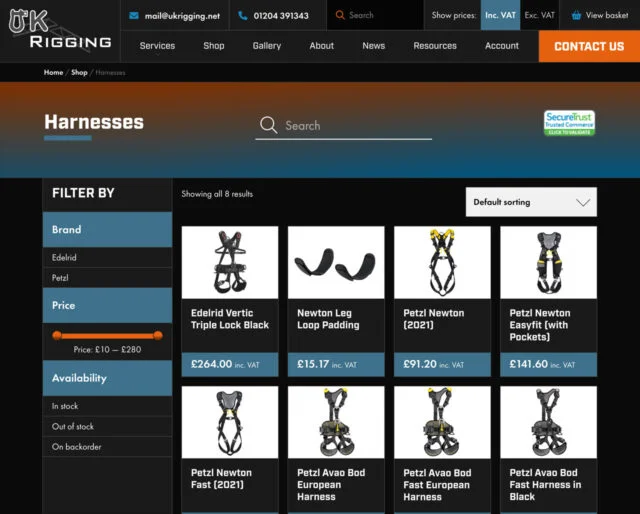This screenshot has width=640, height=514.
Task: Click the orange search magnifier icon in header
Action: tap(340, 15)
